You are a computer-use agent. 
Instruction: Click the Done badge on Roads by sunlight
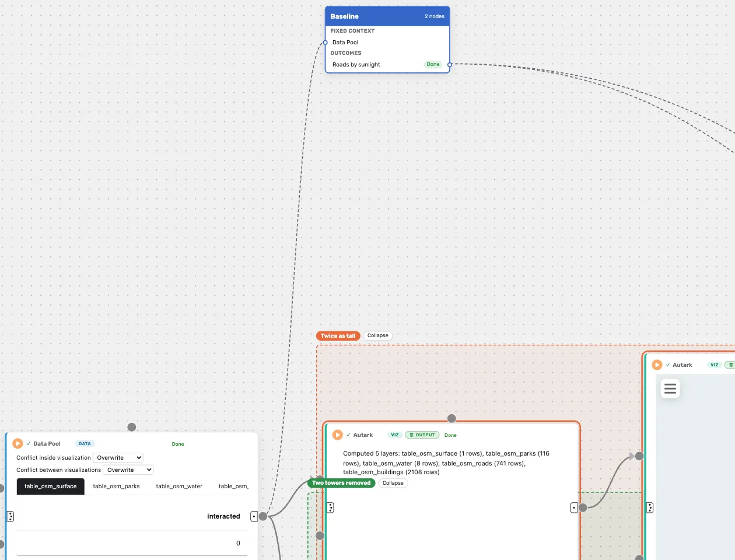tap(433, 64)
